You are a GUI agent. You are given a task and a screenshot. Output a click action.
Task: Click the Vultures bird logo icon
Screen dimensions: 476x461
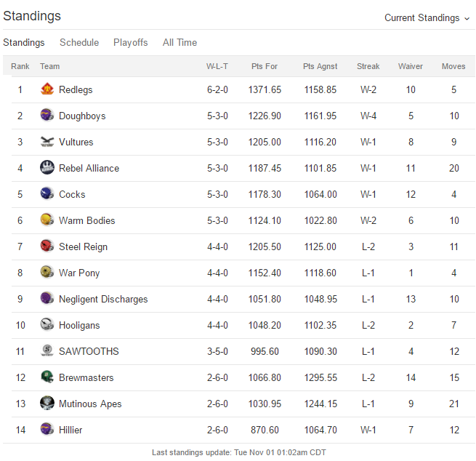47,142
